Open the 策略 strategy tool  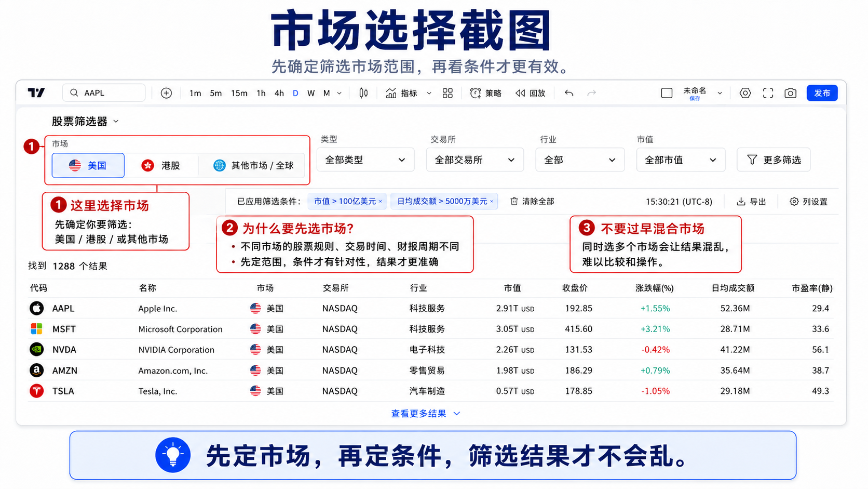485,93
